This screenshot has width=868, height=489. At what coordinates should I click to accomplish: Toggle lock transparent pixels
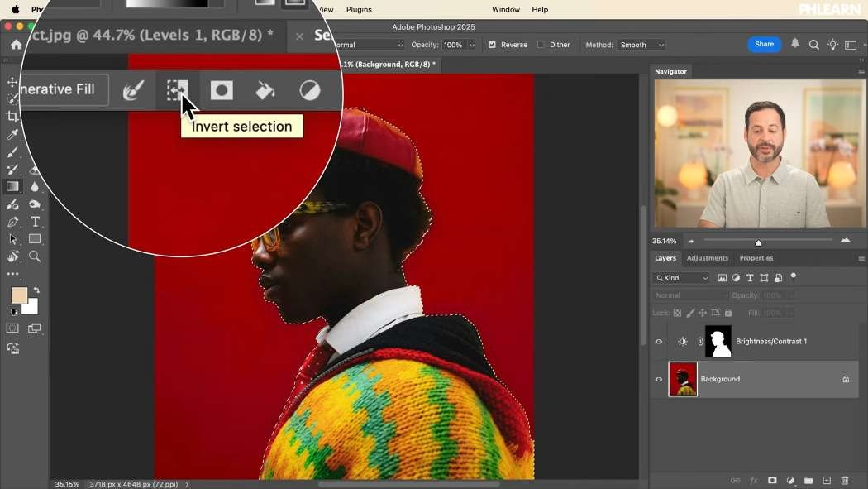click(677, 313)
